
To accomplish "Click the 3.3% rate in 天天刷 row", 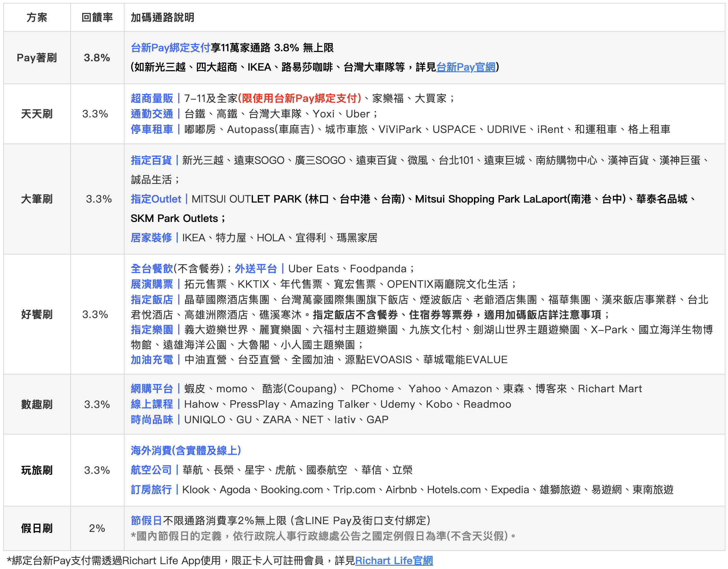I will coord(95,114).
